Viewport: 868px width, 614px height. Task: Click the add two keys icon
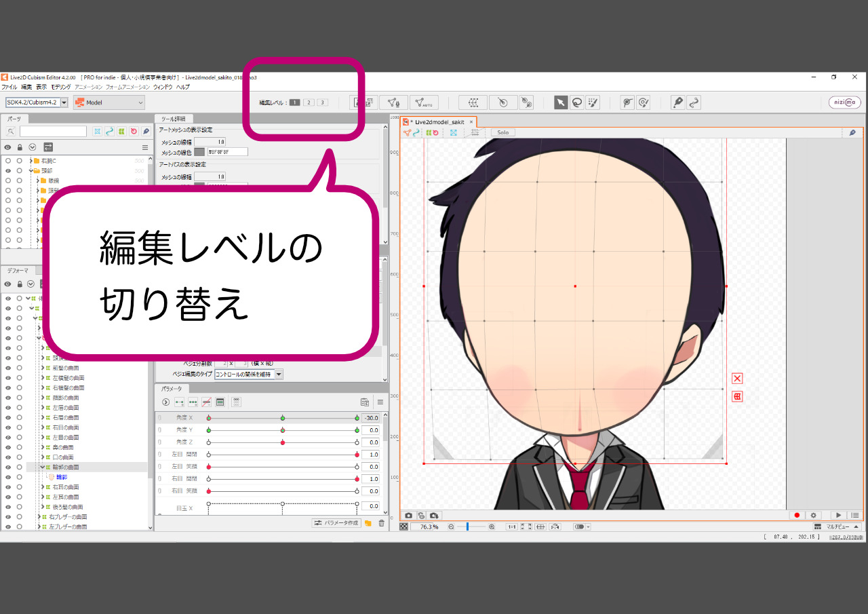(x=179, y=402)
